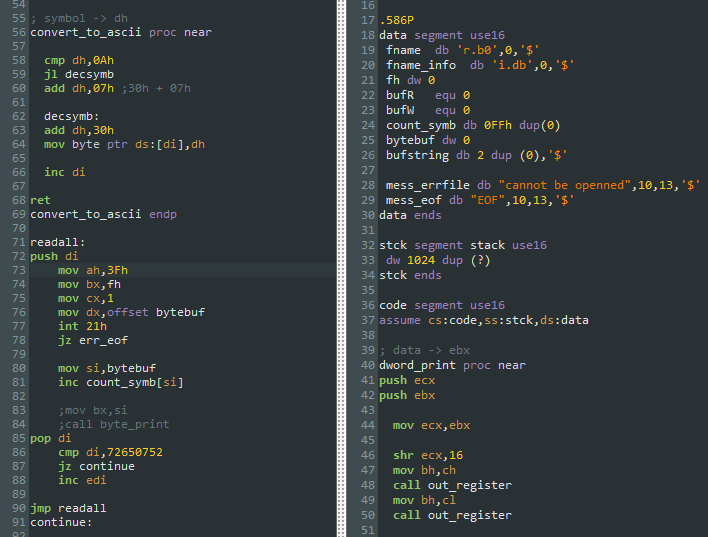Click the 'shr ecx,16' line
This screenshot has width=708, height=537.
pyautogui.click(x=428, y=455)
